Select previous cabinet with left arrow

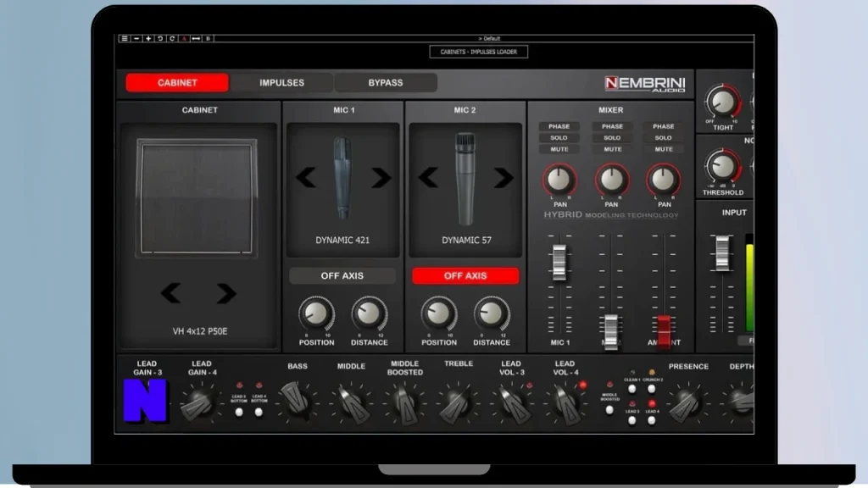tap(170, 292)
